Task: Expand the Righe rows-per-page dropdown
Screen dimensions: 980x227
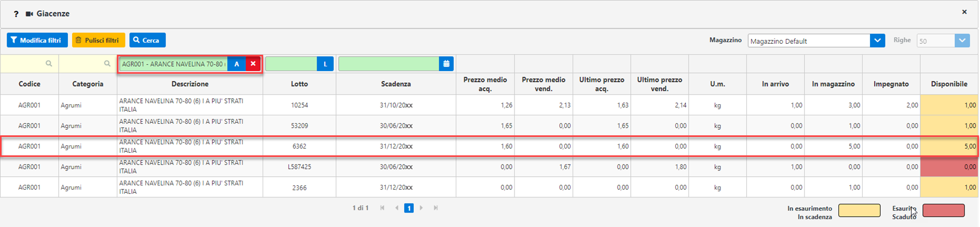Action: pyautogui.click(x=962, y=41)
